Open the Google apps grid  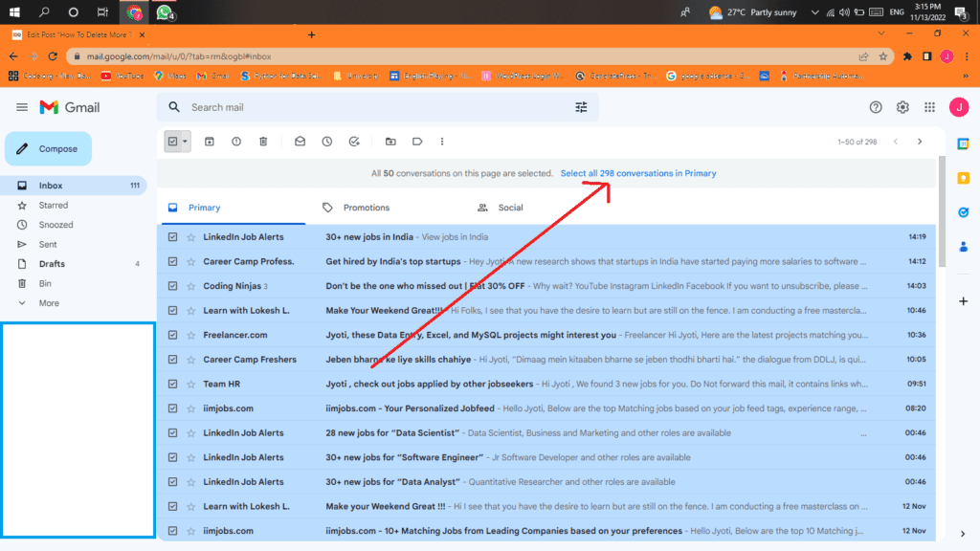coord(930,107)
